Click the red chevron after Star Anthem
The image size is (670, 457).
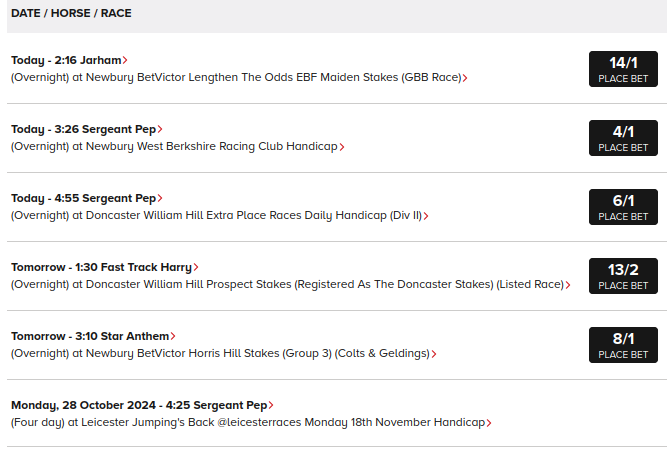[173, 337]
